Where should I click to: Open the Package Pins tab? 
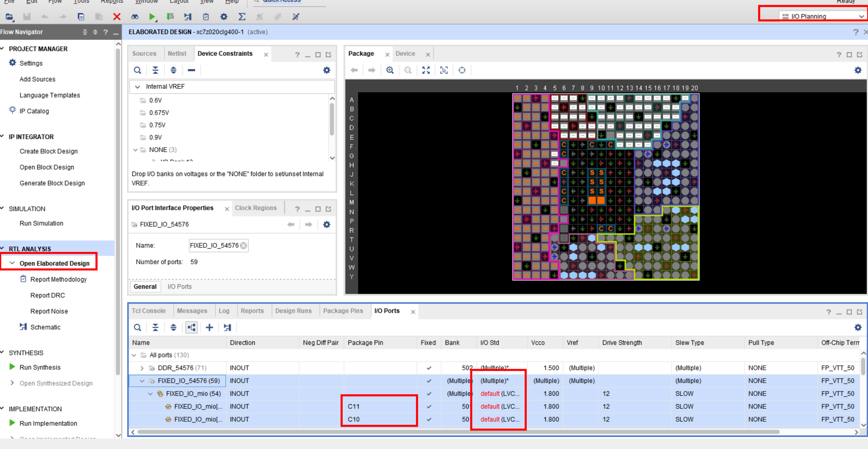(343, 311)
